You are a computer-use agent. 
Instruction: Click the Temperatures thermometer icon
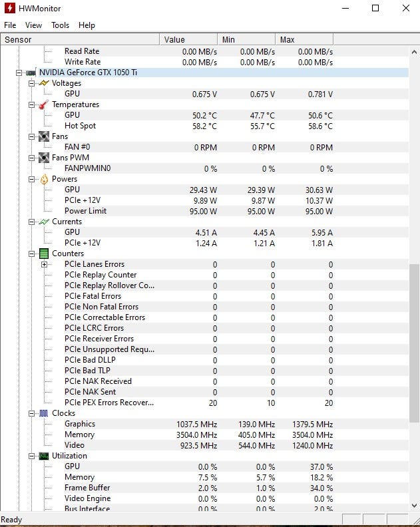44,104
